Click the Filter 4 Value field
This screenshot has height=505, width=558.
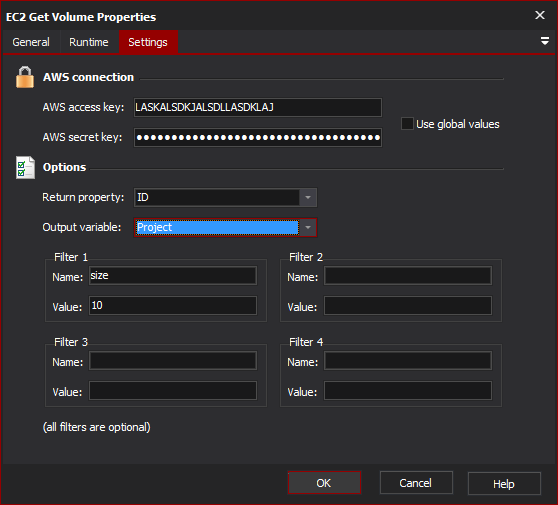point(408,390)
